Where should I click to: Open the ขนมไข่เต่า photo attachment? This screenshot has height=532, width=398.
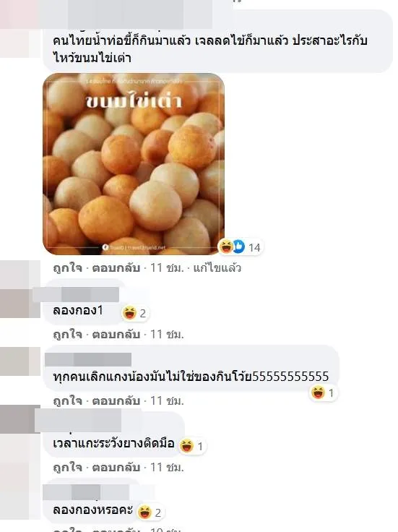(134, 164)
